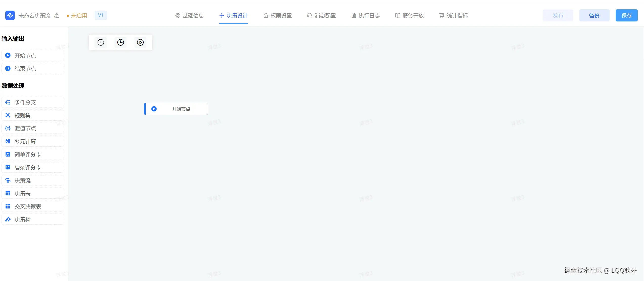Click the 保存 button
This screenshot has height=281, width=644.
click(626, 16)
